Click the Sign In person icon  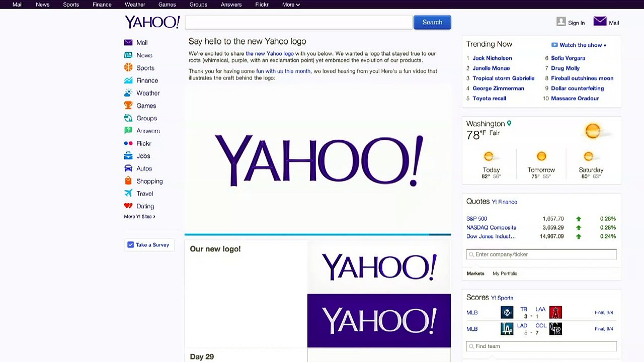coord(561,22)
